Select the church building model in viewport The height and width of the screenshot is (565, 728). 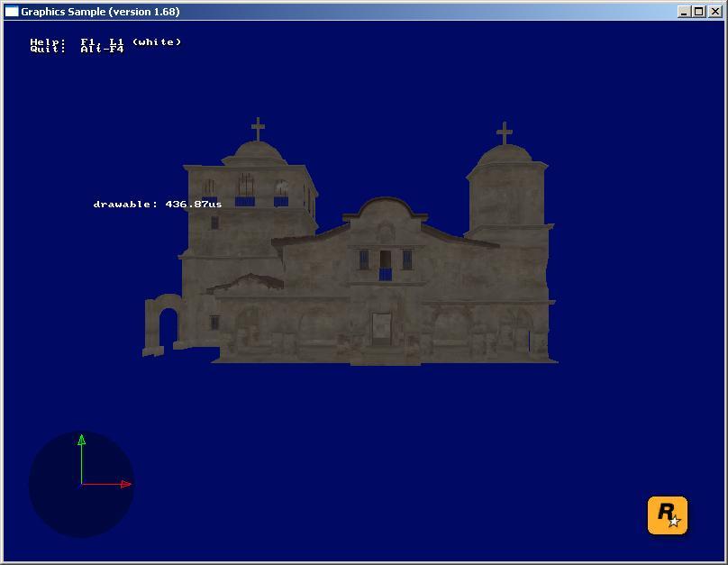pos(350,241)
